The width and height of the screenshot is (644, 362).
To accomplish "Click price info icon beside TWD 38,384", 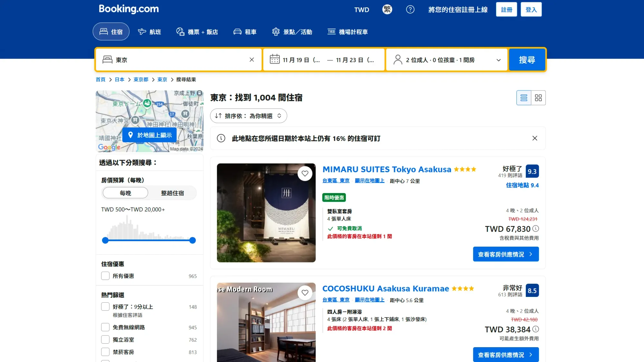I will [535, 329].
